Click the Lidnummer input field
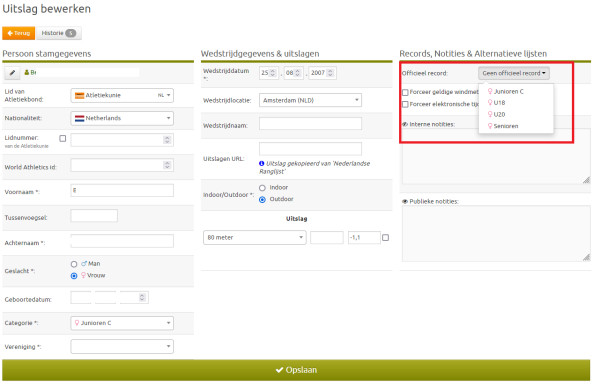This screenshot has width=600, height=391. pos(122,140)
